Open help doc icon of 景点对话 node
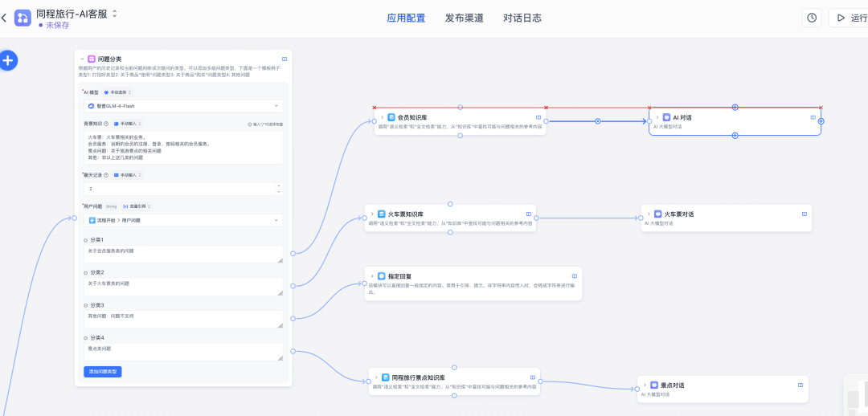 800,385
